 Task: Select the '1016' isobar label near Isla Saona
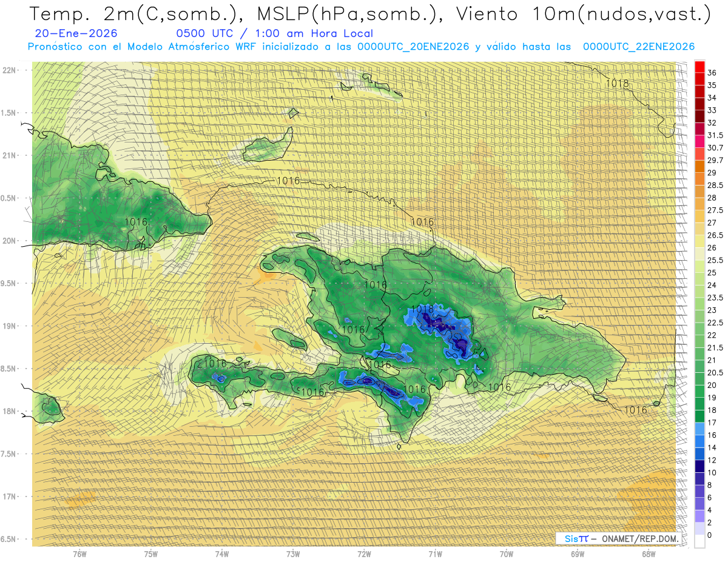click(635, 410)
